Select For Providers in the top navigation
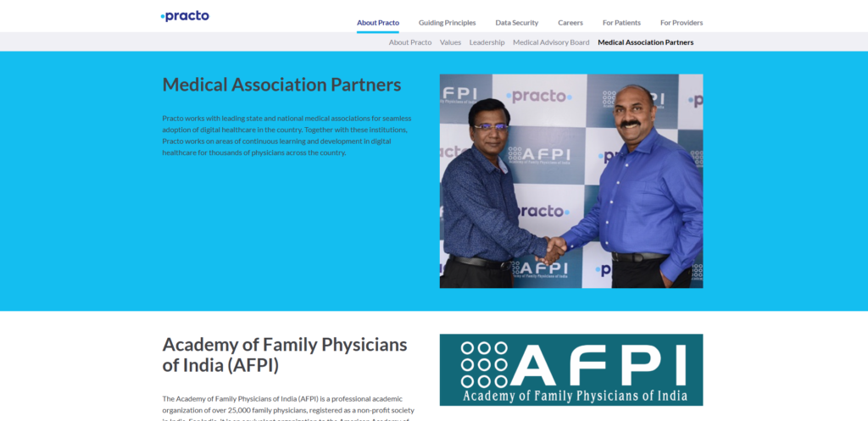Screen dimensions: 868x421 [682, 23]
